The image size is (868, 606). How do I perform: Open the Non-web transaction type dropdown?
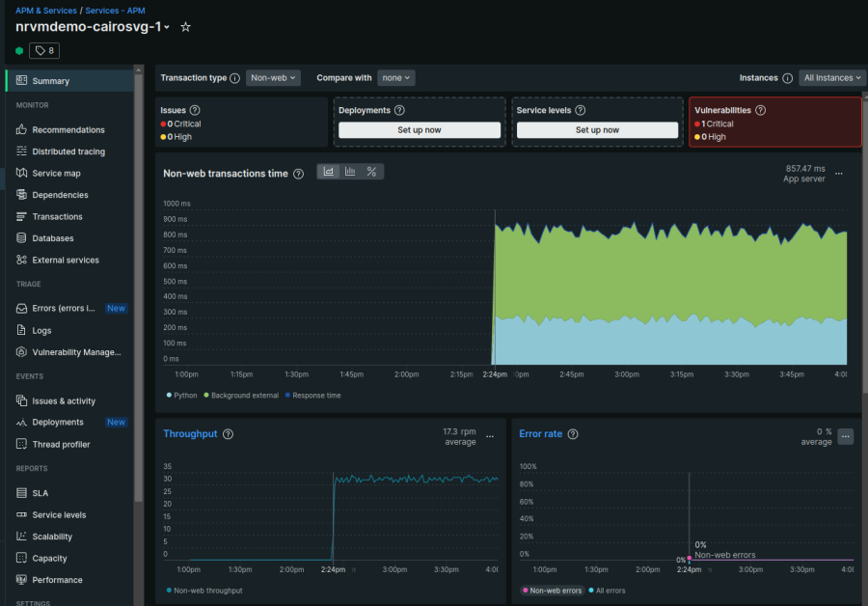point(273,78)
